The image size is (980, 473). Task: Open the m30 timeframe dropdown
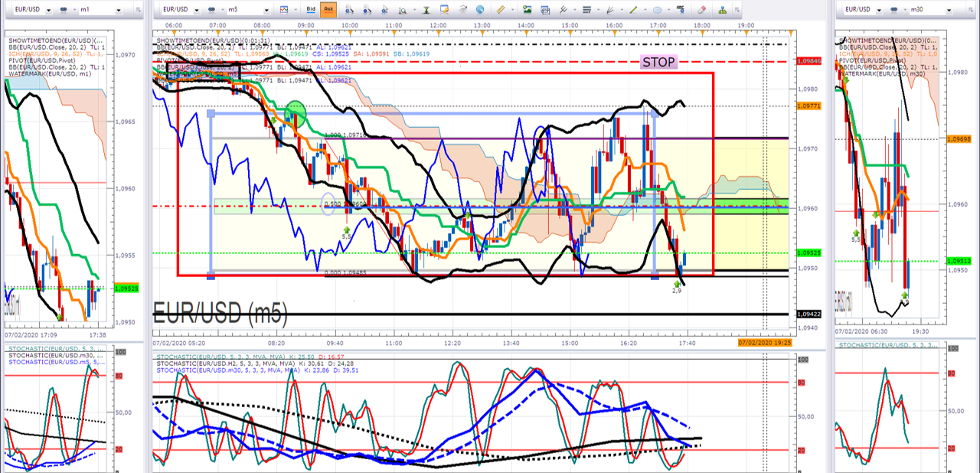click(x=949, y=10)
